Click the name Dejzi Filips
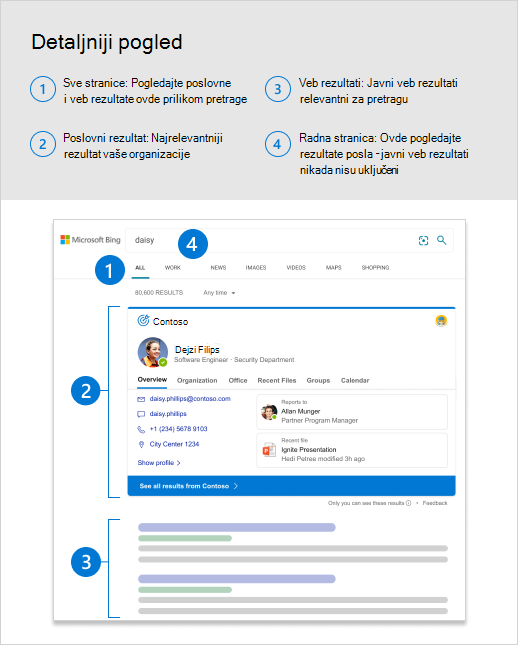This screenshot has height=645, width=518. pyautogui.click(x=197, y=350)
